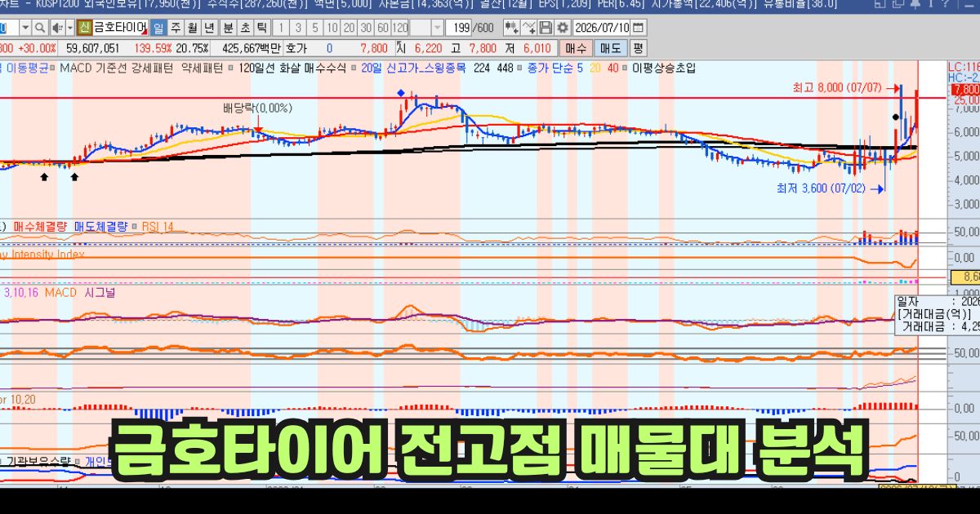Click the 2026/07/10 date field
Image resolution: width=980 pixels, height=514 pixels.
[x=601, y=28]
